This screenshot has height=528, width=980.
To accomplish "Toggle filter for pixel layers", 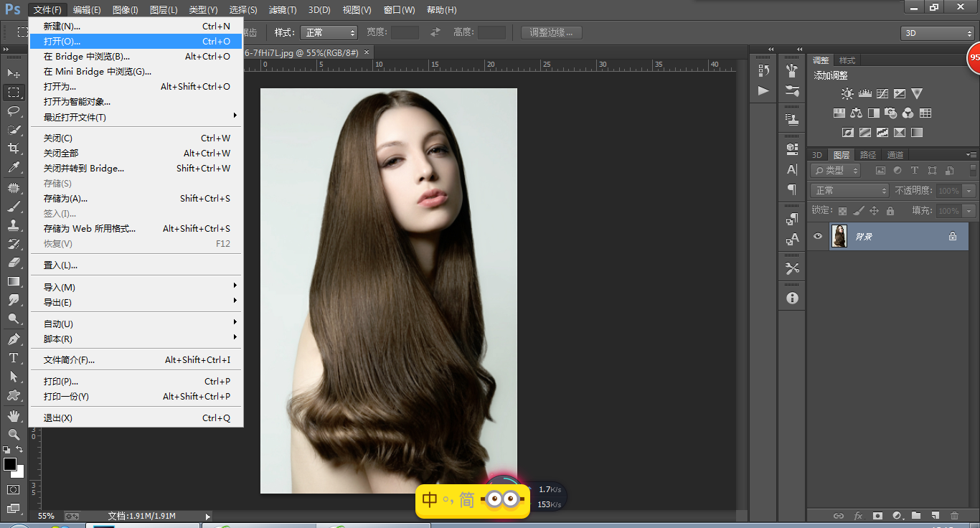I will click(880, 171).
